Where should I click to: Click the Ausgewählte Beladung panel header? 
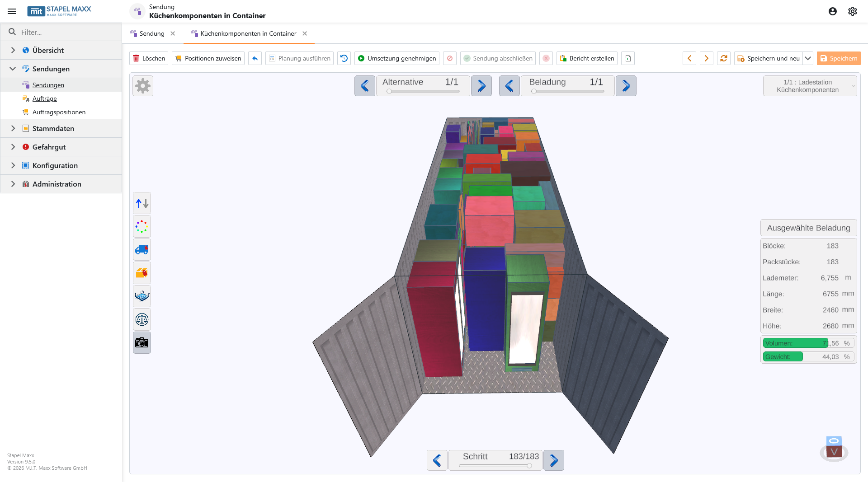[809, 228]
